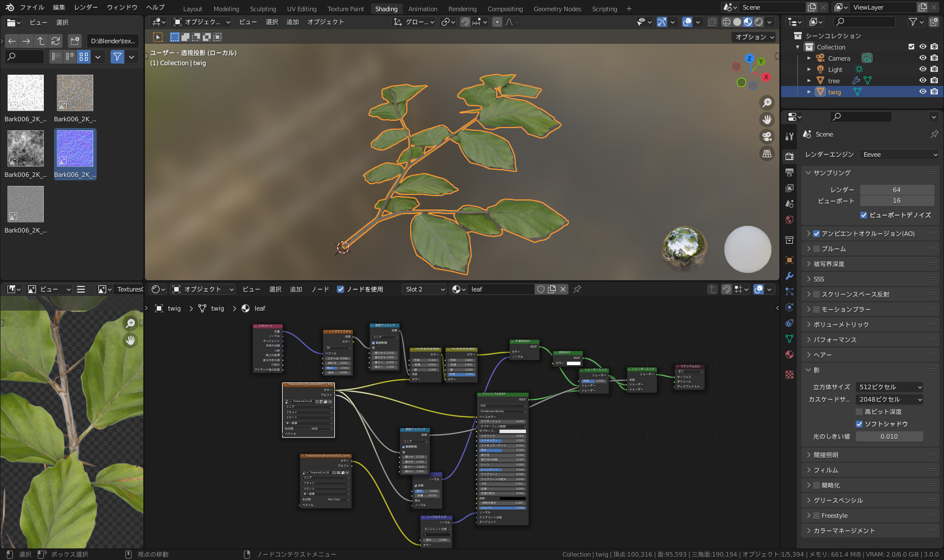Enable the ブルーム checkbox
Viewport: 944px width, 560px height.
pos(817,249)
